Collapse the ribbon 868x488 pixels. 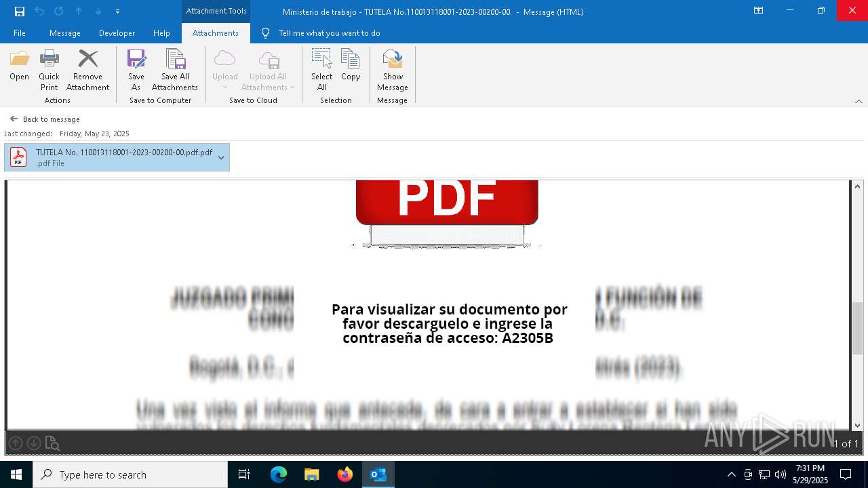(859, 101)
